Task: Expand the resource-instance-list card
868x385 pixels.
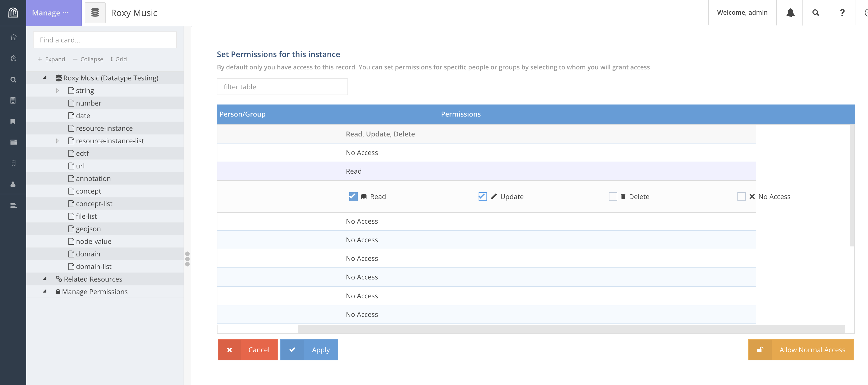Action: click(x=57, y=141)
